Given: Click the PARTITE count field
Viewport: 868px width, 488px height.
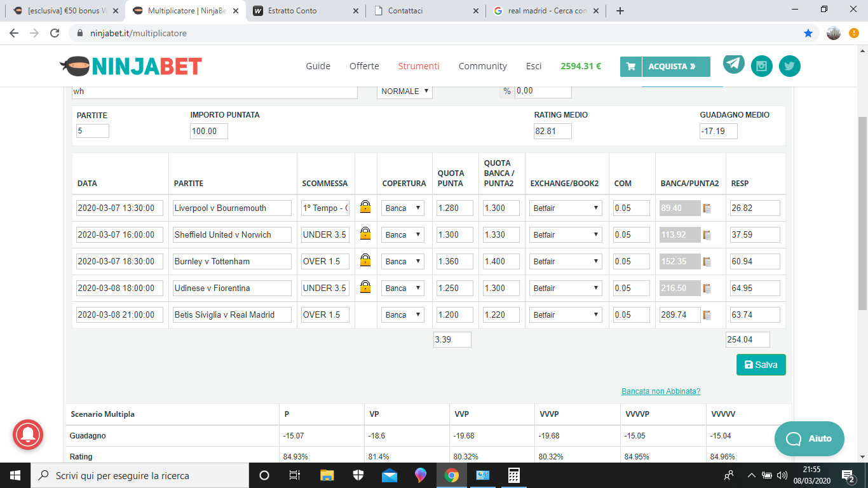Looking at the screenshot, I should click(x=93, y=131).
